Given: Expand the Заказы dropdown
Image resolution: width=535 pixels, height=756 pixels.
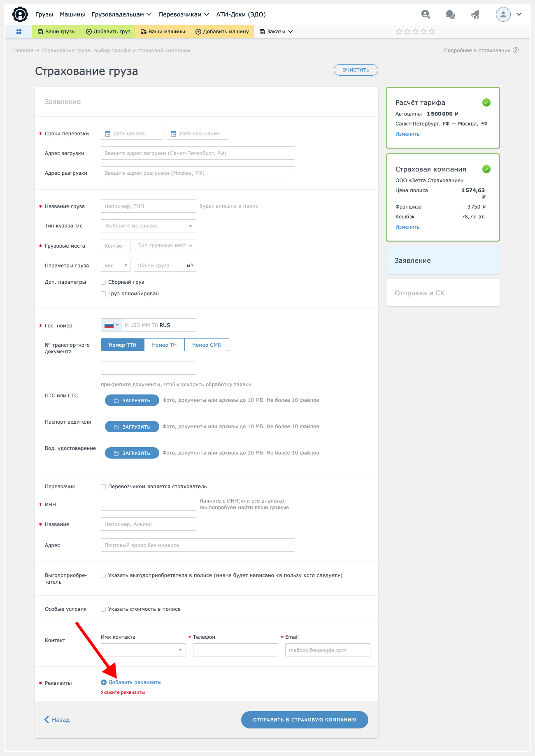Looking at the screenshot, I should point(276,32).
